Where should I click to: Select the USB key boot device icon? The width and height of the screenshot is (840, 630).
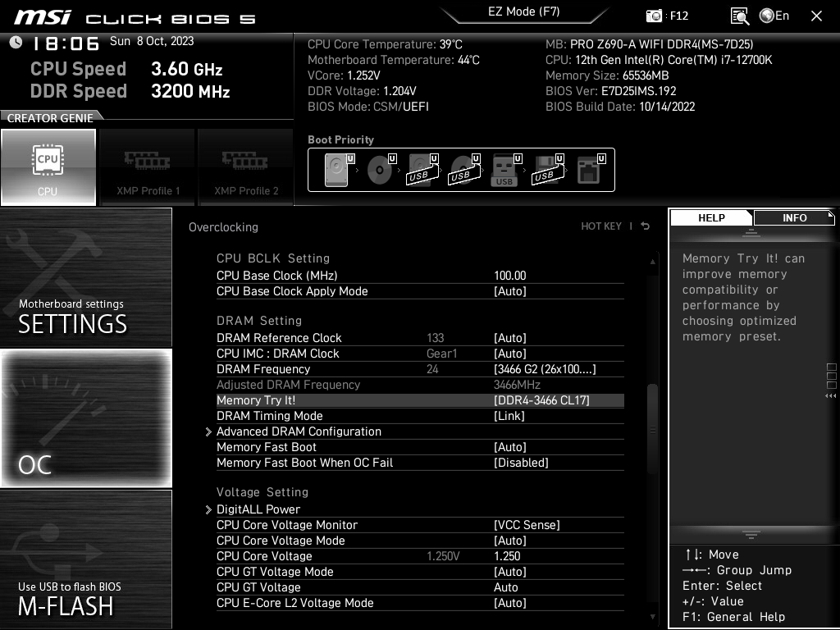tap(506, 170)
